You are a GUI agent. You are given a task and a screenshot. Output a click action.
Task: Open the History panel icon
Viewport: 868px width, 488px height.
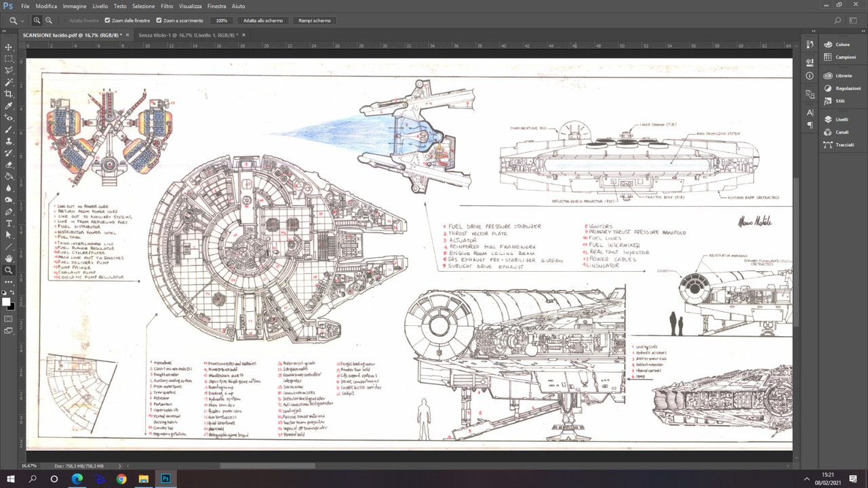[x=810, y=44]
